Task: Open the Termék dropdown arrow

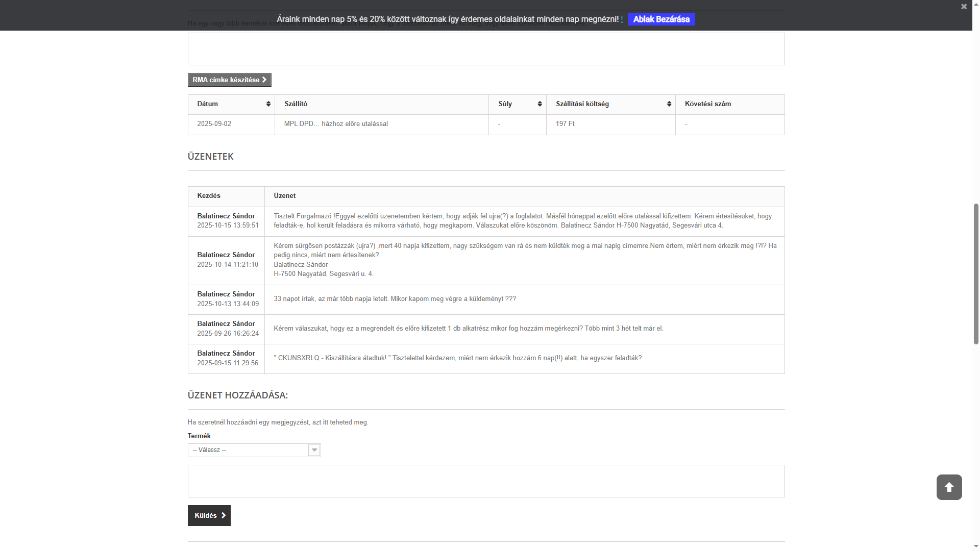Action: (314, 450)
